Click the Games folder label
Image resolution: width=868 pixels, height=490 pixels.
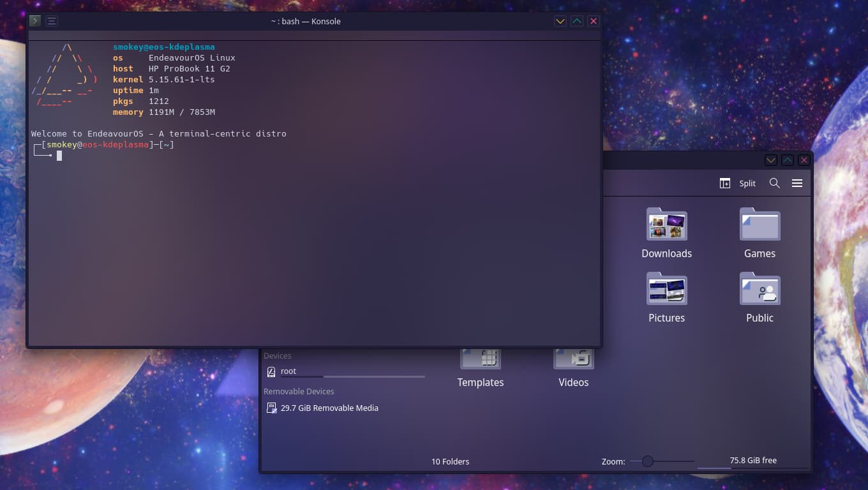pos(759,253)
